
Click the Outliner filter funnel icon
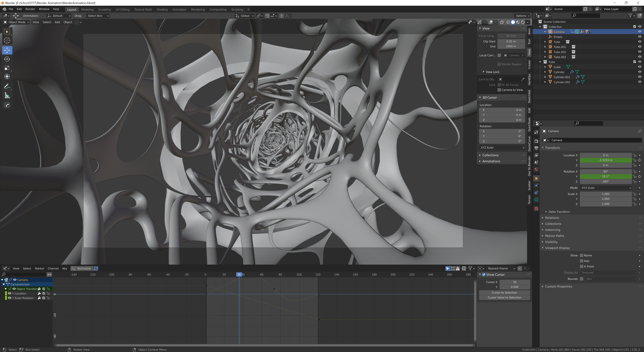[630, 15]
